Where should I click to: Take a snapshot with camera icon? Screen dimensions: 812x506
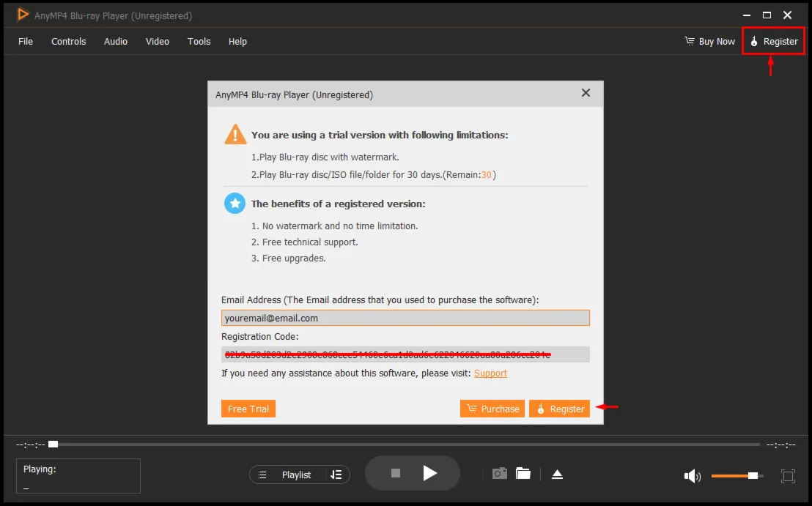[x=499, y=473]
